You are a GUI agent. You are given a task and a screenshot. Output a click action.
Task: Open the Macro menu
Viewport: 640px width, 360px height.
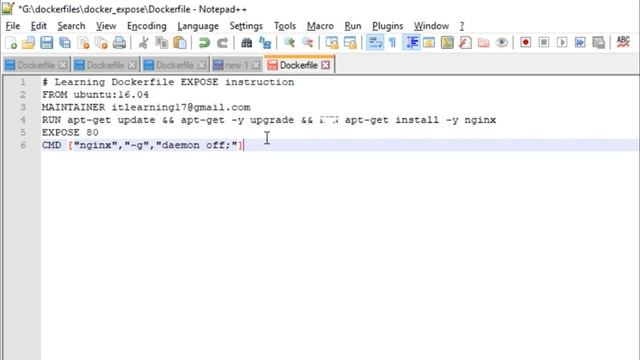320,26
